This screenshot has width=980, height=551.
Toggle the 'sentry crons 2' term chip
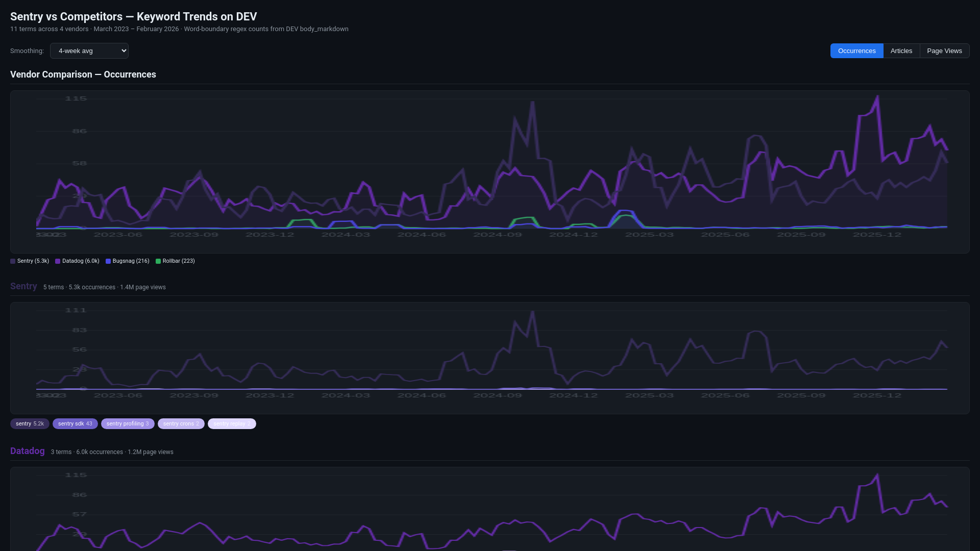point(181,424)
